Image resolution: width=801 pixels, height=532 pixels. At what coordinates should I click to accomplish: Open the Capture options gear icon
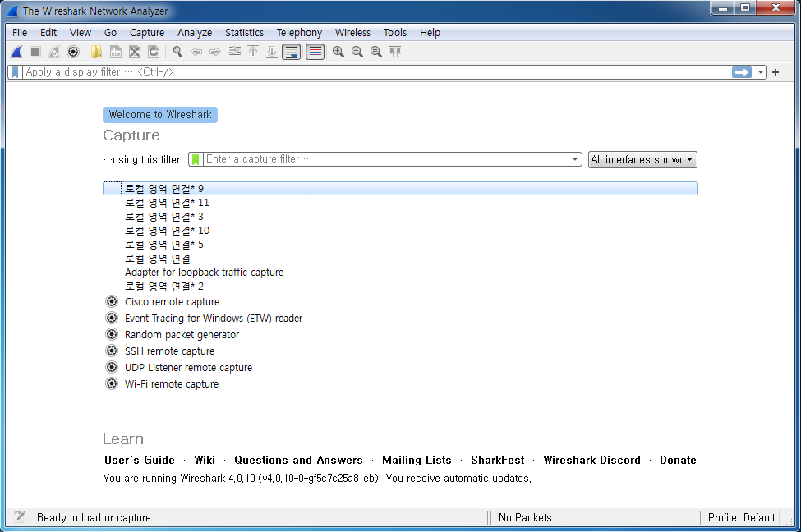[73, 52]
